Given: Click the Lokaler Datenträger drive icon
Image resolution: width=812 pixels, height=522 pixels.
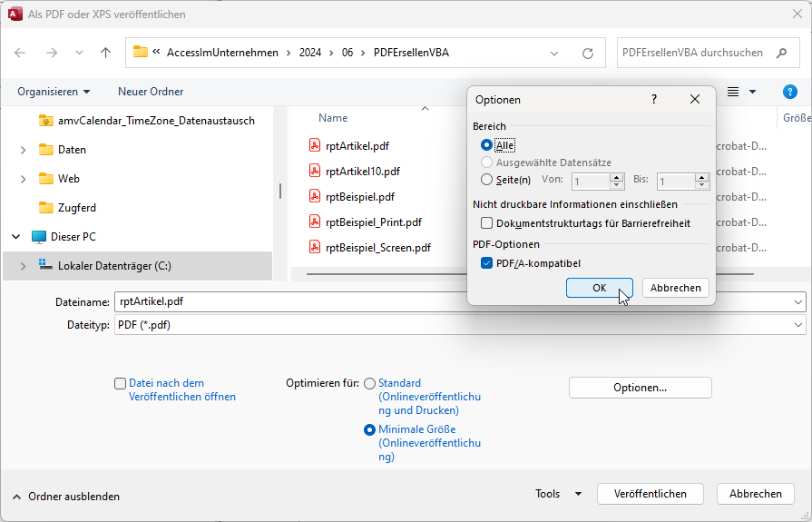Looking at the screenshot, I should 45,265.
